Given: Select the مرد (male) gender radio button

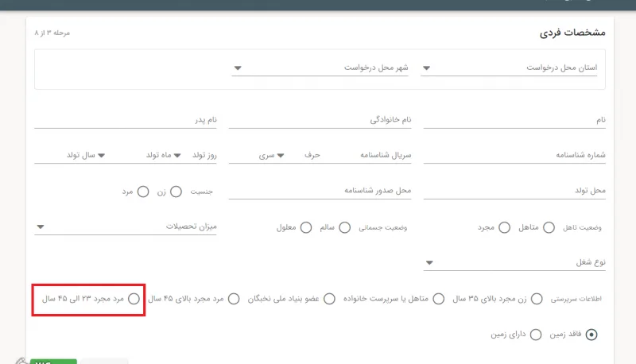Looking at the screenshot, I should pyautogui.click(x=143, y=192).
